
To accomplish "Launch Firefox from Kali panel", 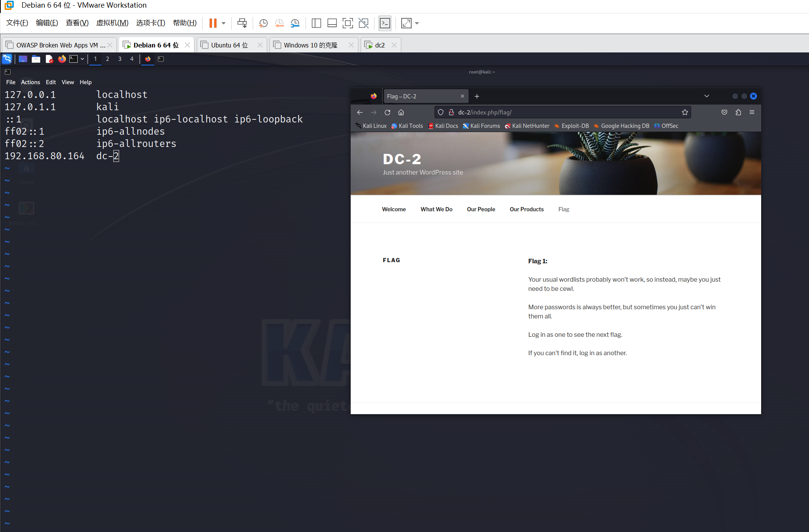I will pyautogui.click(x=62, y=59).
